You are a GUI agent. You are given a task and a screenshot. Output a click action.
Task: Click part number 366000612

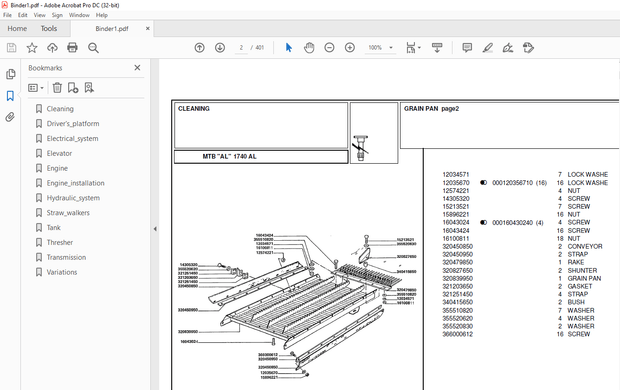457,334
